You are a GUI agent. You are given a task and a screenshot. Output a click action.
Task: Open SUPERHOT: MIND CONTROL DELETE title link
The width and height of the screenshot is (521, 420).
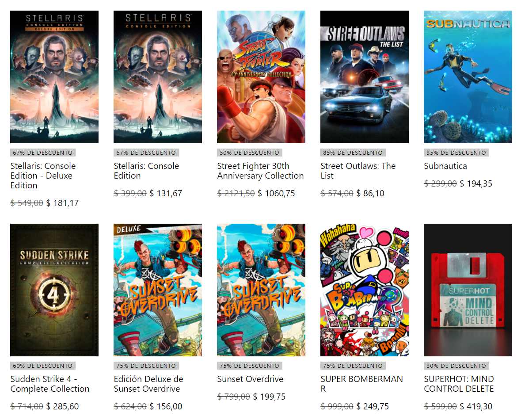[x=459, y=384]
